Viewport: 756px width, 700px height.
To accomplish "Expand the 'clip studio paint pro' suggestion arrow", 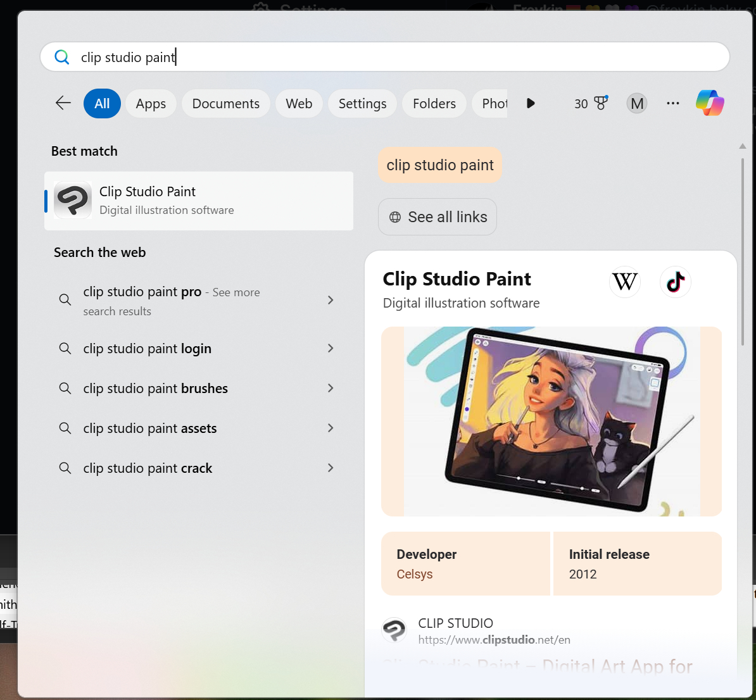I will [x=331, y=300].
